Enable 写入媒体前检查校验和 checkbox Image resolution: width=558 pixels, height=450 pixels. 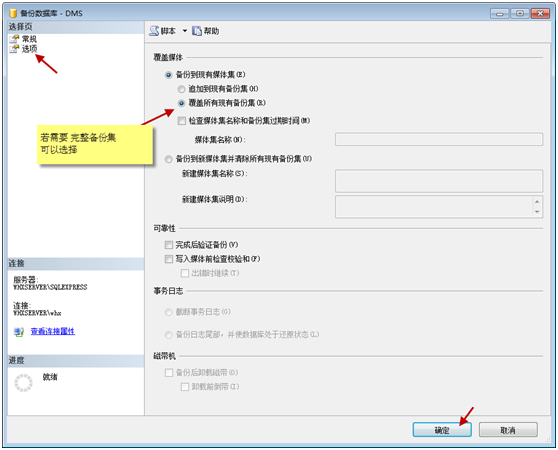pyautogui.click(x=169, y=259)
